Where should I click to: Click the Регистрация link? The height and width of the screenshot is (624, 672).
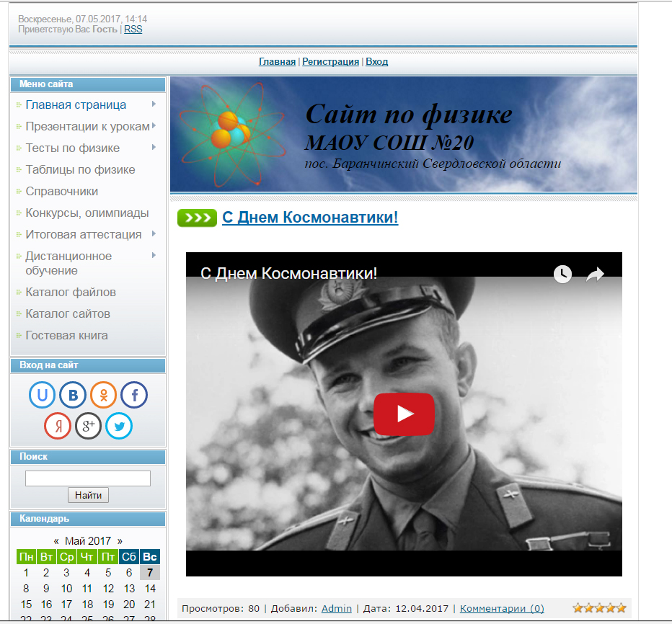click(x=330, y=62)
